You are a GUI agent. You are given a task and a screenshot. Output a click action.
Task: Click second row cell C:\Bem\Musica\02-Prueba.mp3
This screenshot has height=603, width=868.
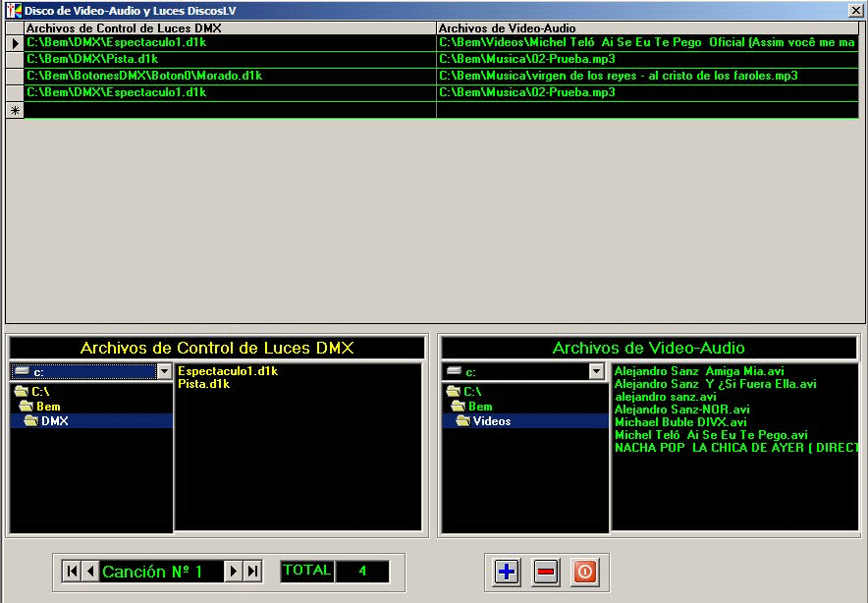pos(647,60)
